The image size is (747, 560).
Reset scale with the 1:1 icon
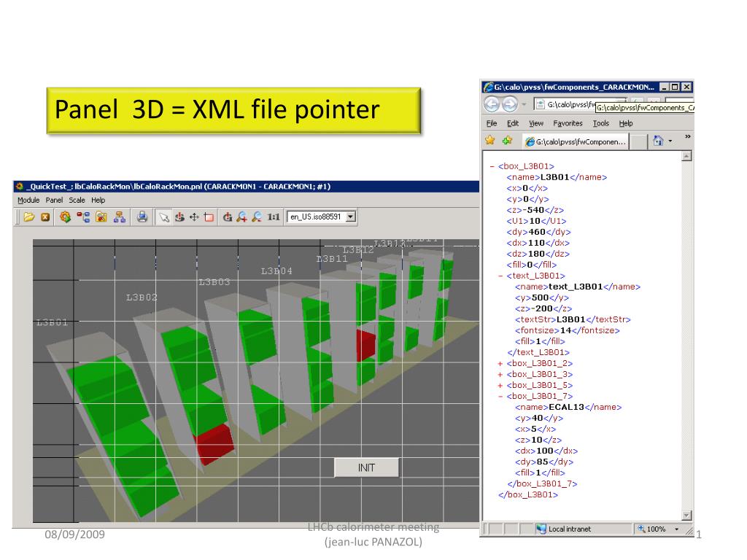[274, 217]
